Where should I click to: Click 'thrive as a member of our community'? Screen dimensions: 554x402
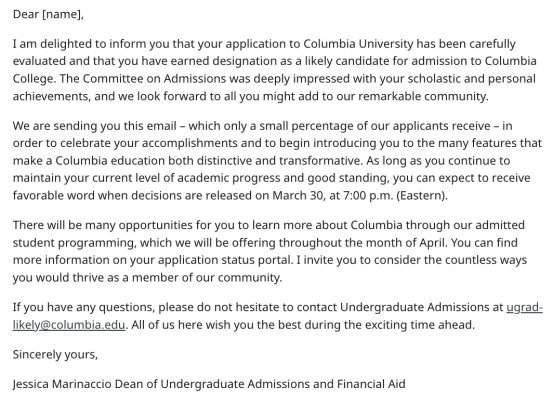pos(176,277)
